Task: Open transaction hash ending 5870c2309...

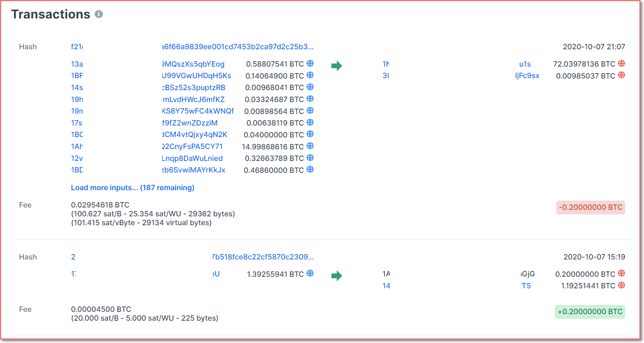Action: click(x=263, y=257)
